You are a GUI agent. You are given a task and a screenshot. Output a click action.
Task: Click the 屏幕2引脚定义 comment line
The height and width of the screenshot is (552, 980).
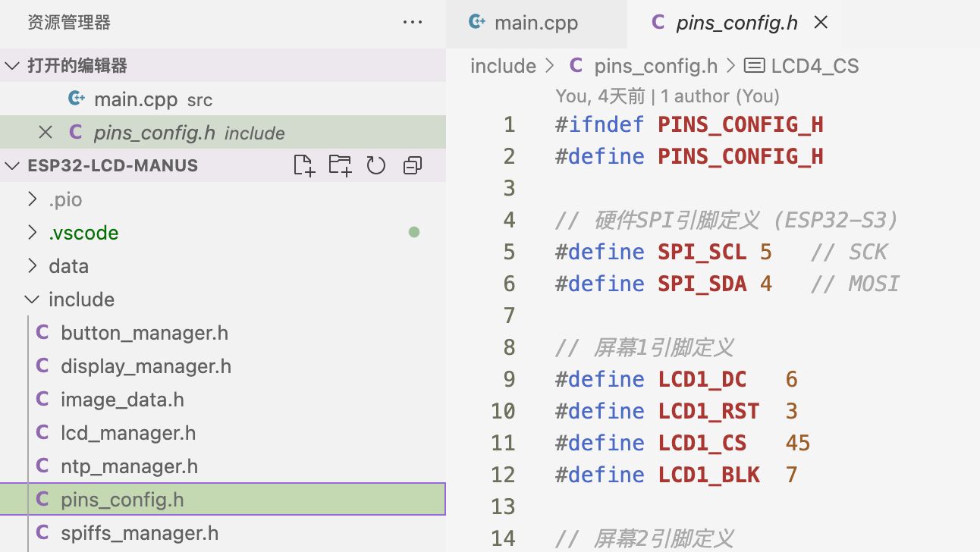tap(645, 538)
